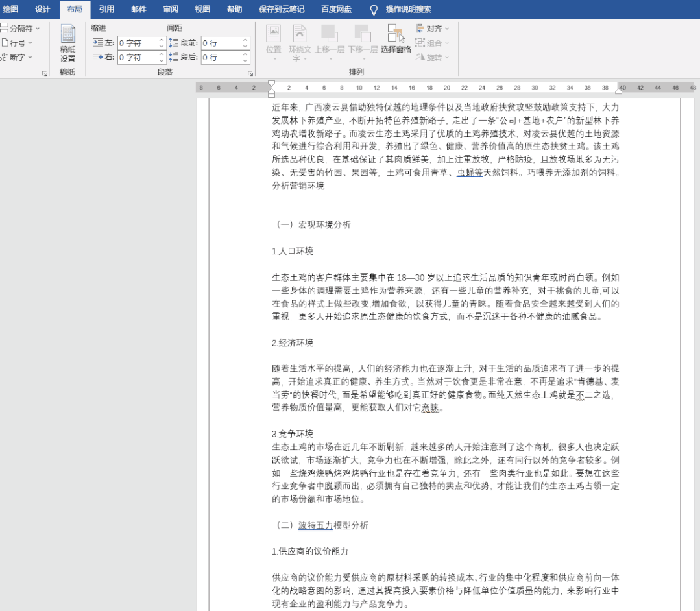Switch to the 绘图 tab
Image resolution: width=700 pixels, height=611 pixels.
click(10, 9)
